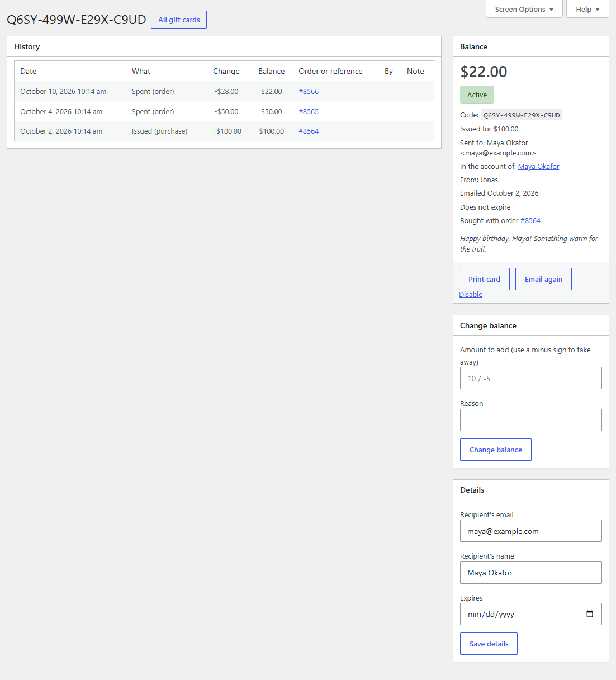Open order #8565 link
The width and height of the screenshot is (616, 680).
[309, 112]
